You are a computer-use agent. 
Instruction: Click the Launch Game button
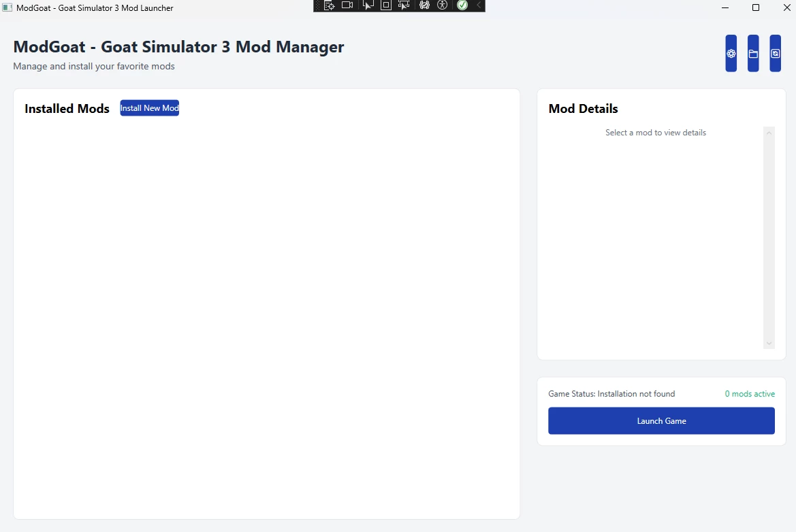[661, 421]
